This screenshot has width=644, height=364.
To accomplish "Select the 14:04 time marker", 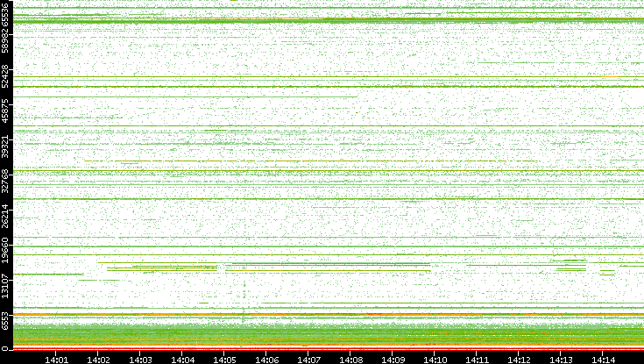I will tap(182, 358).
